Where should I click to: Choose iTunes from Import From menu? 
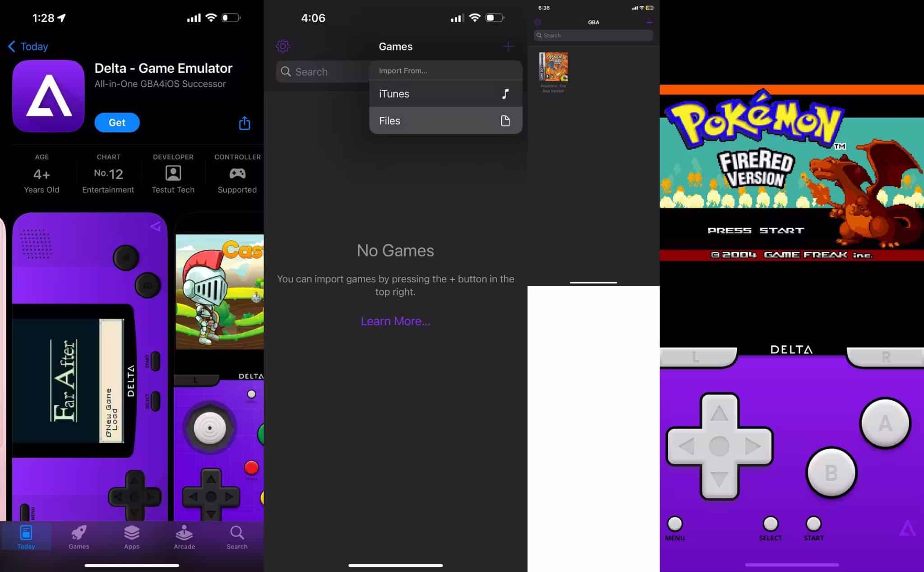pyautogui.click(x=446, y=94)
